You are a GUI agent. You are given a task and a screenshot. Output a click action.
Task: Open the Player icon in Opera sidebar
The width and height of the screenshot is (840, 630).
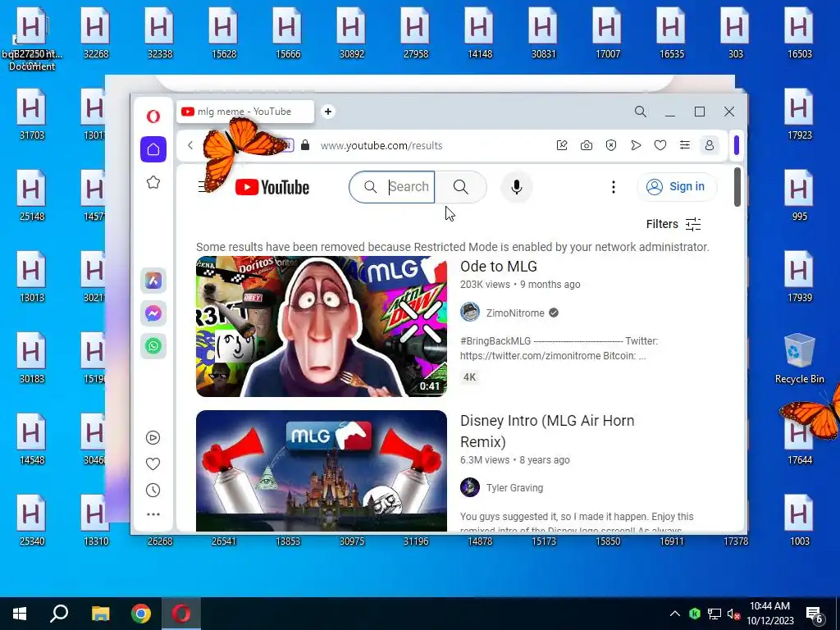[x=153, y=438]
